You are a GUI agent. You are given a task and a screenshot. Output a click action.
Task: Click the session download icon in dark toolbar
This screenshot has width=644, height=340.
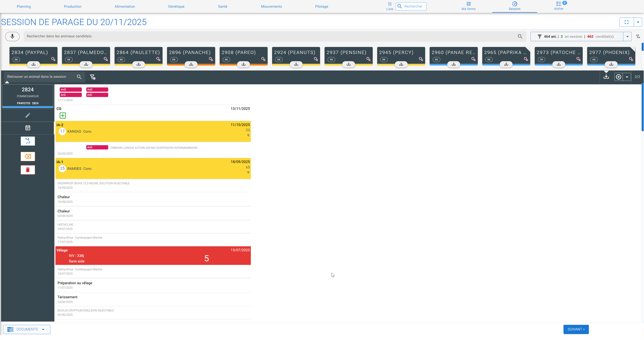tap(606, 77)
